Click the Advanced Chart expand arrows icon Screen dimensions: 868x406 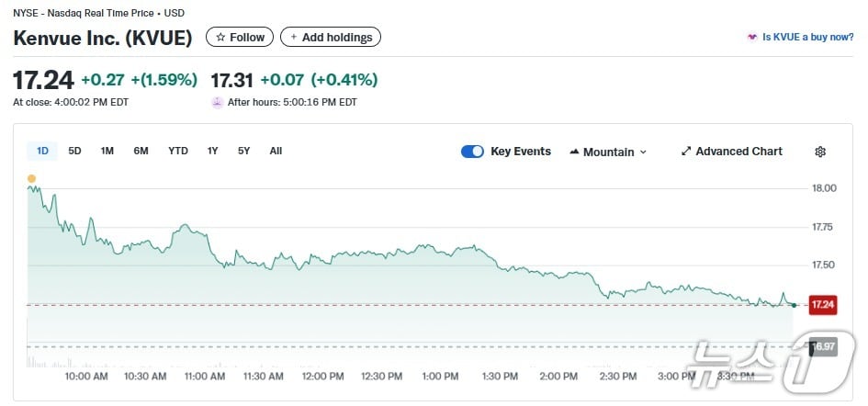pos(686,152)
